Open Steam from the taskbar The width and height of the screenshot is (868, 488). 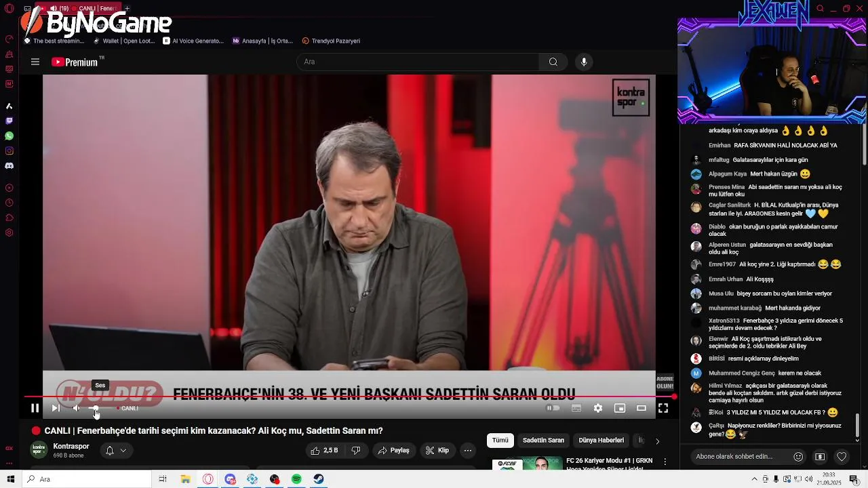click(318, 479)
